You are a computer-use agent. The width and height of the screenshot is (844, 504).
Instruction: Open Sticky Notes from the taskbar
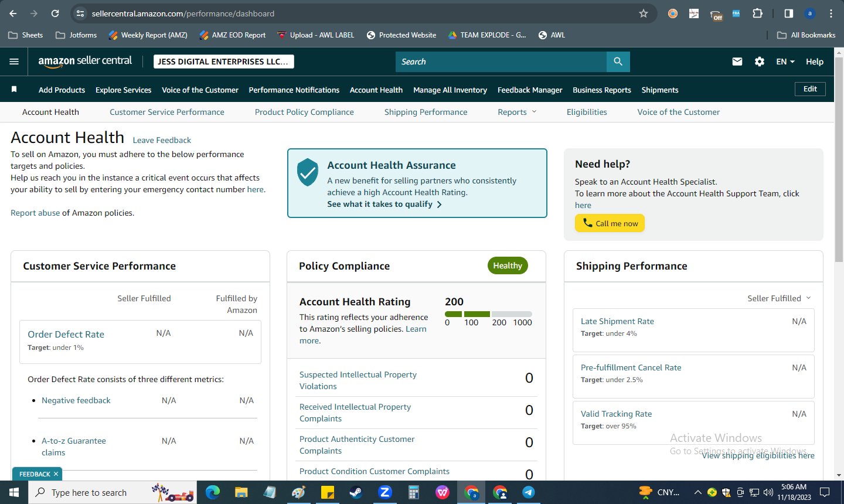click(327, 492)
